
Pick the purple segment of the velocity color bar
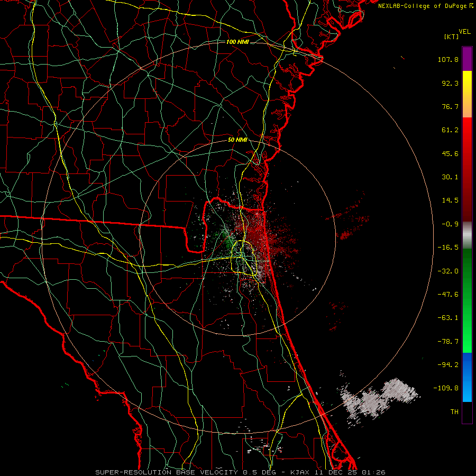click(x=467, y=59)
